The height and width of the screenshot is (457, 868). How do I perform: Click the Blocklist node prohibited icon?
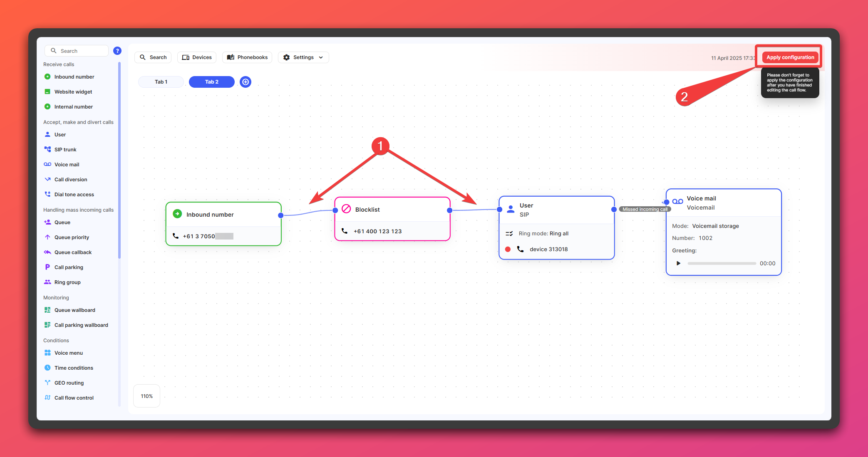[x=346, y=209]
